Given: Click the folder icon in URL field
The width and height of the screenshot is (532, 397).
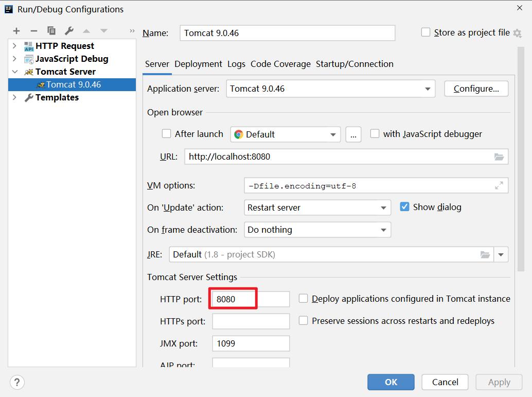Looking at the screenshot, I should (499, 157).
